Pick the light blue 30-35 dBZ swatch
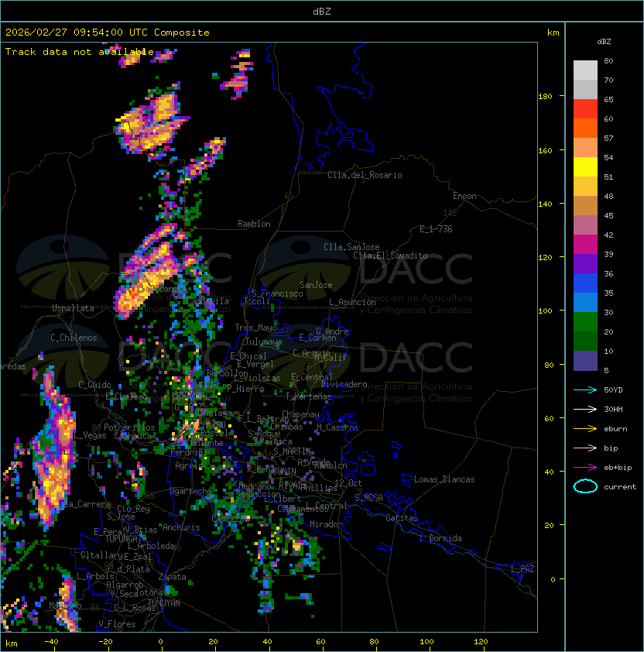The image size is (644, 652). click(585, 303)
